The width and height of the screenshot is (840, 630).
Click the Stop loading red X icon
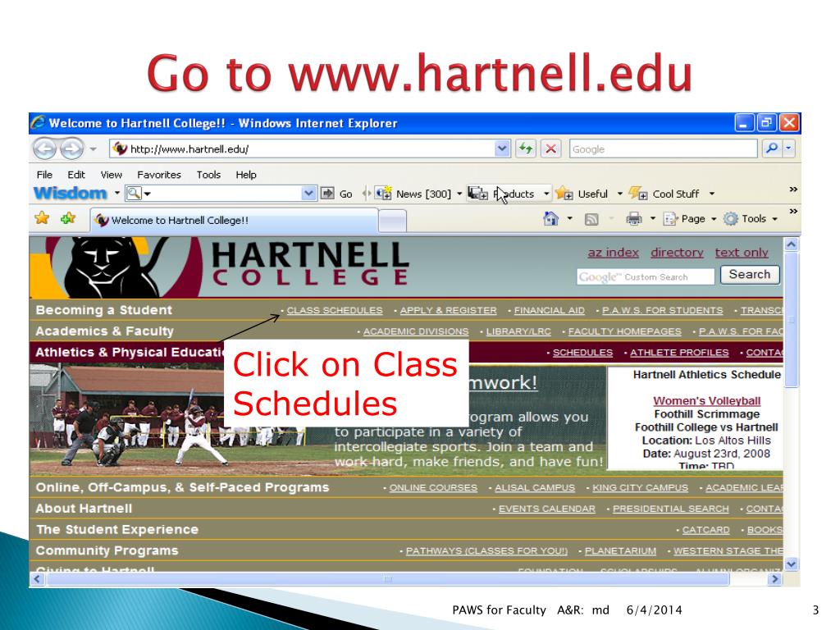point(550,148)
